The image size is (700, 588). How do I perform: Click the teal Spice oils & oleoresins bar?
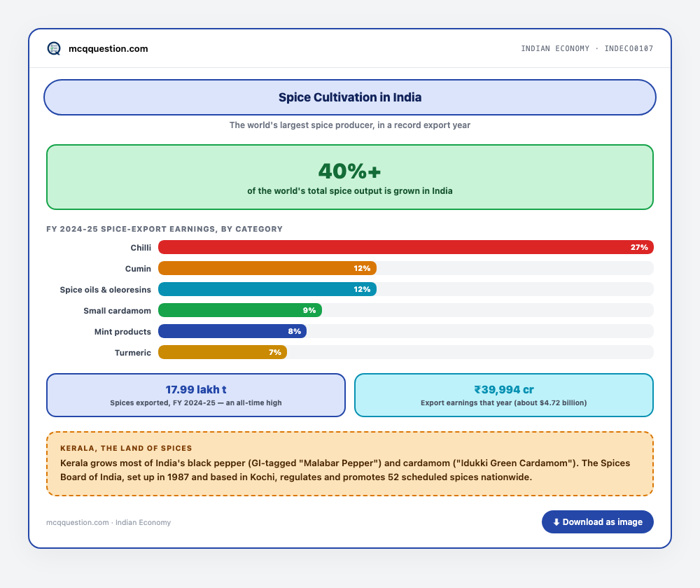[x=267, y=289]
